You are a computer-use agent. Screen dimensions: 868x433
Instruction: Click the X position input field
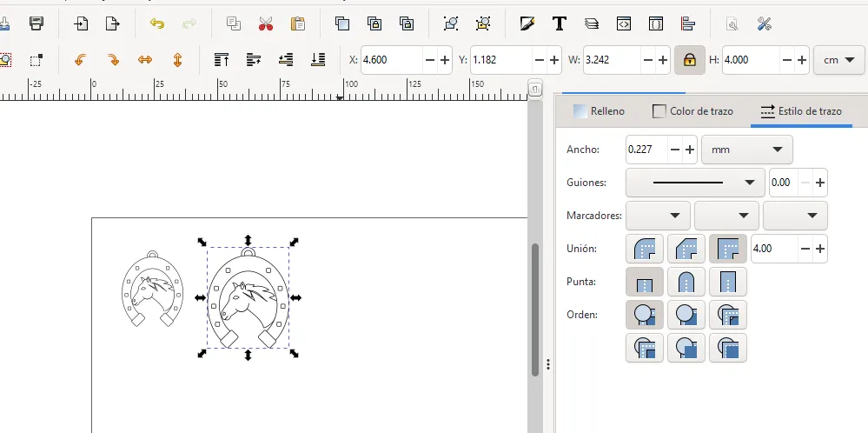tap(391, 60)
